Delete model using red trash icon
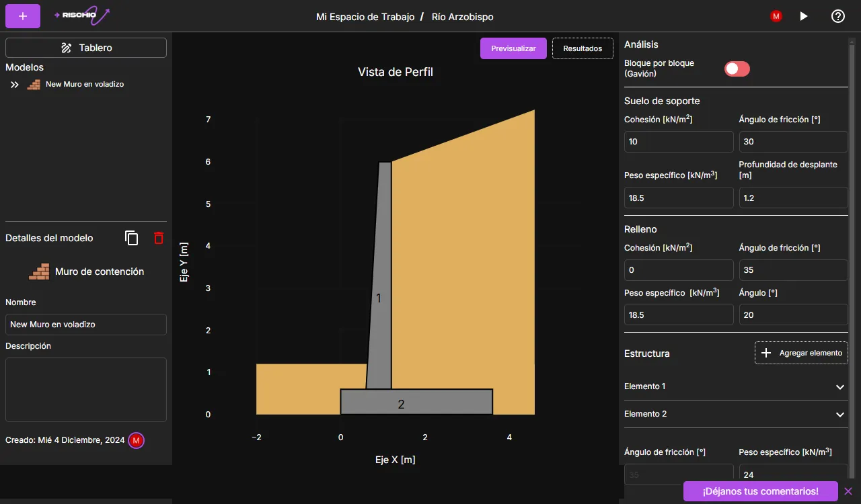The image size is (861, 504). [159, 238]
